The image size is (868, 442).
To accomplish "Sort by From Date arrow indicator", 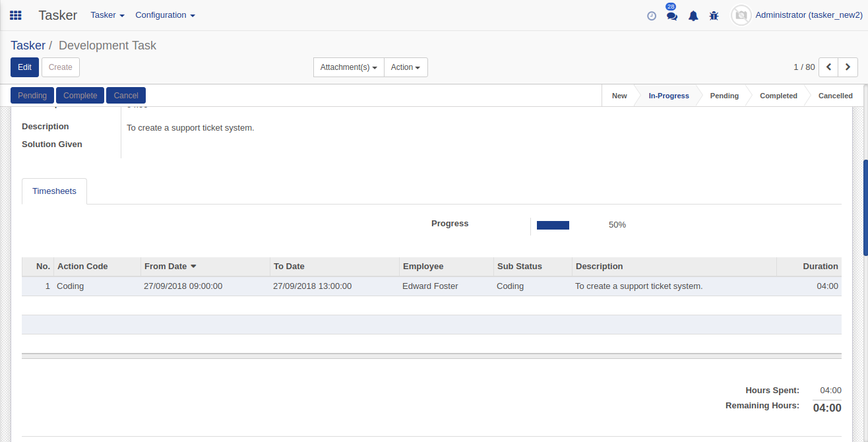I will 193,267.
